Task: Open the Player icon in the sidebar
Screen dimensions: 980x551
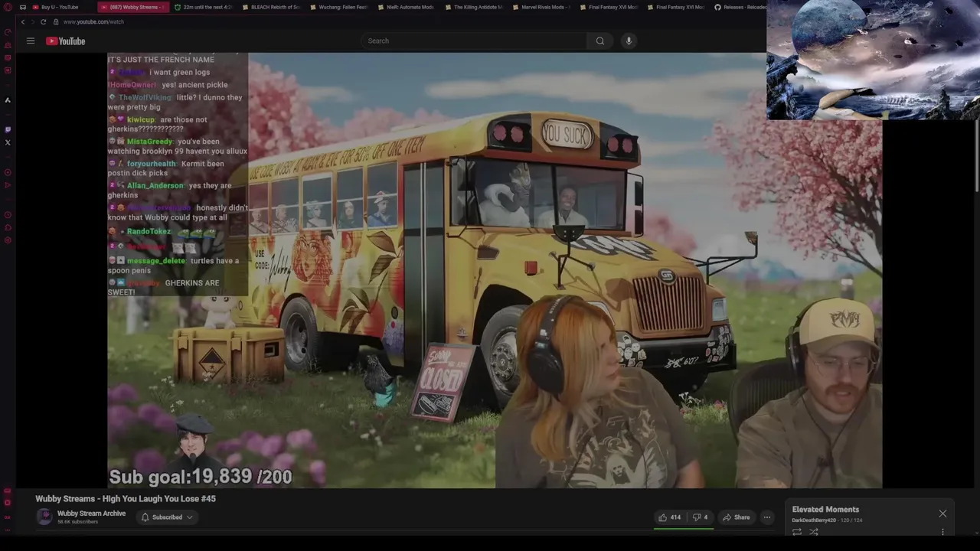Action: 8,172
